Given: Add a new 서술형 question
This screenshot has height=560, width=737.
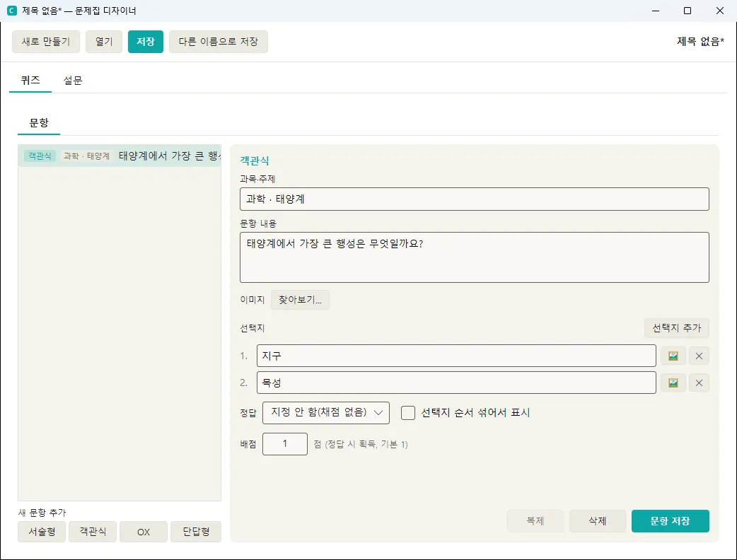Looking at the screenshot, I should pyautogui.click(x=42, y=532).
